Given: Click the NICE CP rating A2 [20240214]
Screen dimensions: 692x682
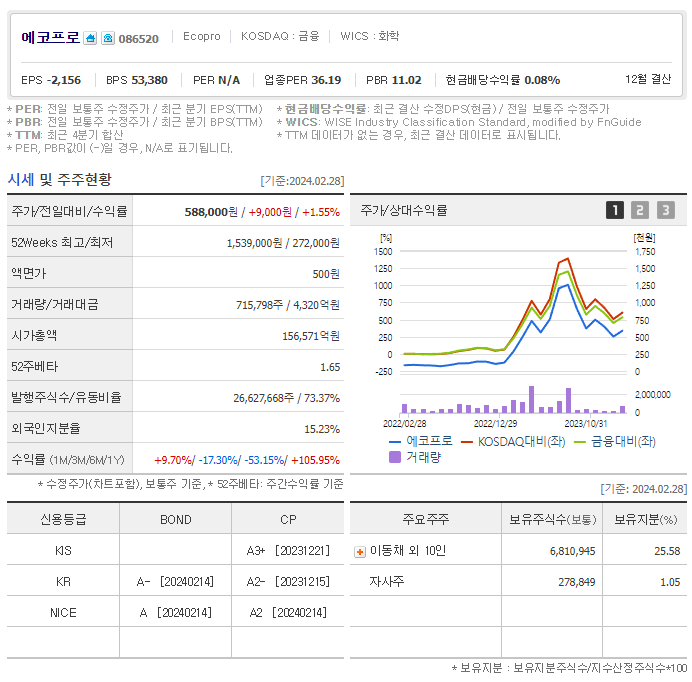Looking at the screenshot, I should coord(288,613).
